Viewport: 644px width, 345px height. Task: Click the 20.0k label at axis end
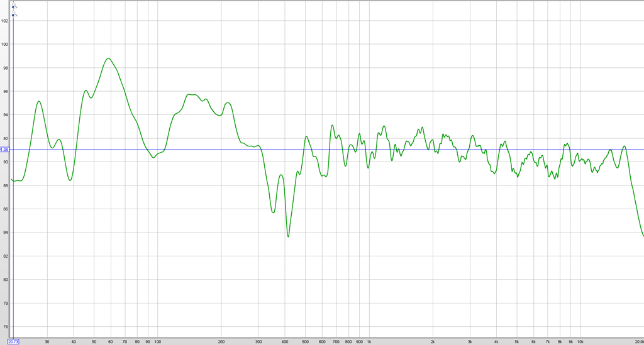(638, 341)
